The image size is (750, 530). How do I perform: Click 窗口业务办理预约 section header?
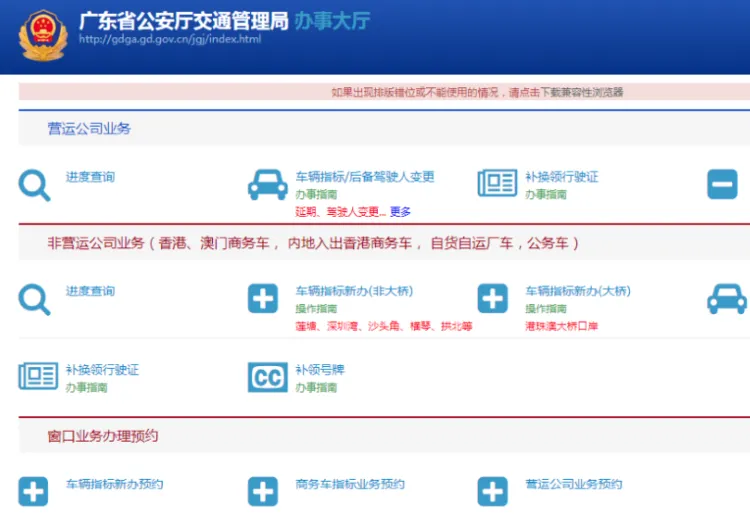pos(102,436)
